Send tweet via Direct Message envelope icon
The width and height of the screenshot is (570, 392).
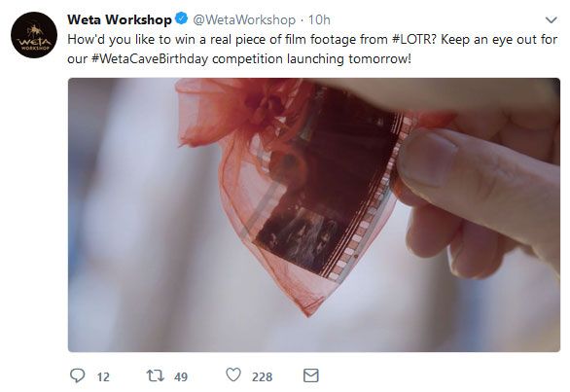point(311,375)
